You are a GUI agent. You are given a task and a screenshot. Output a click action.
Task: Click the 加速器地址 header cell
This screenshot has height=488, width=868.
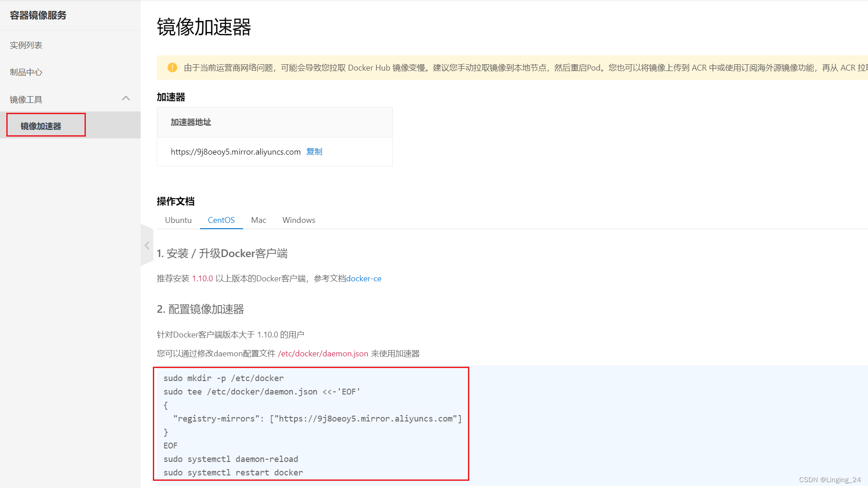point(275,122)
